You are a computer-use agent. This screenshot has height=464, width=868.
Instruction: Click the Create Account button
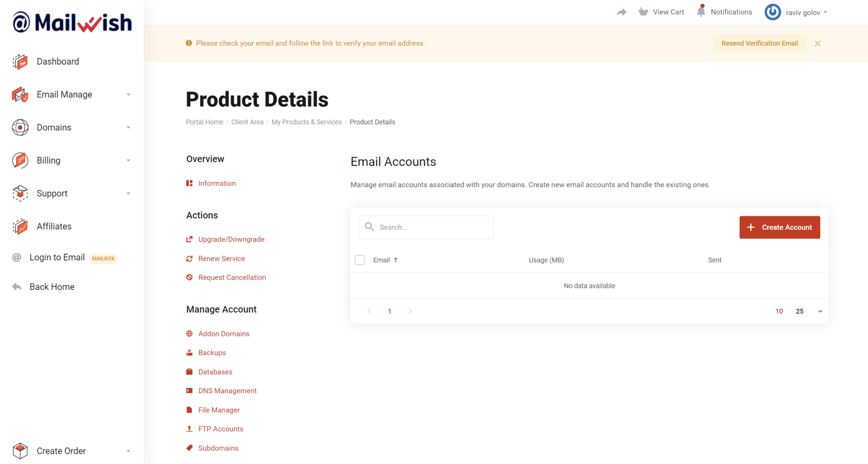[779, 227]
